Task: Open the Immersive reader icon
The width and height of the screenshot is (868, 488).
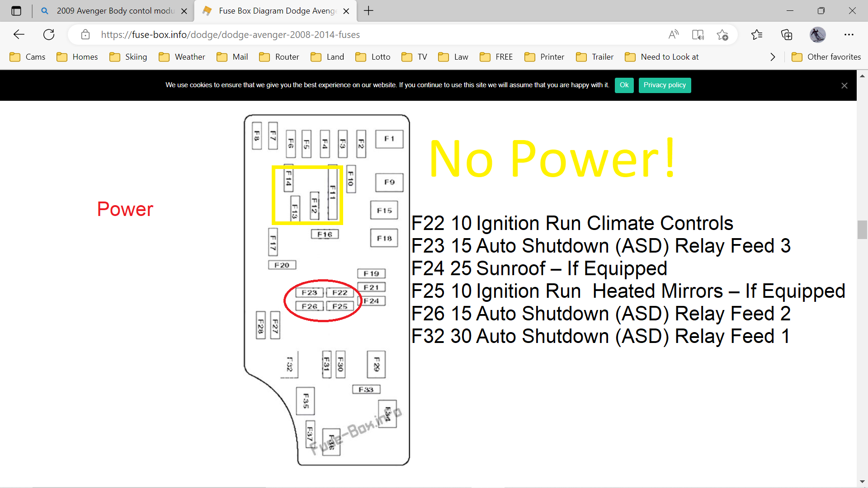Action: (698, 34)
